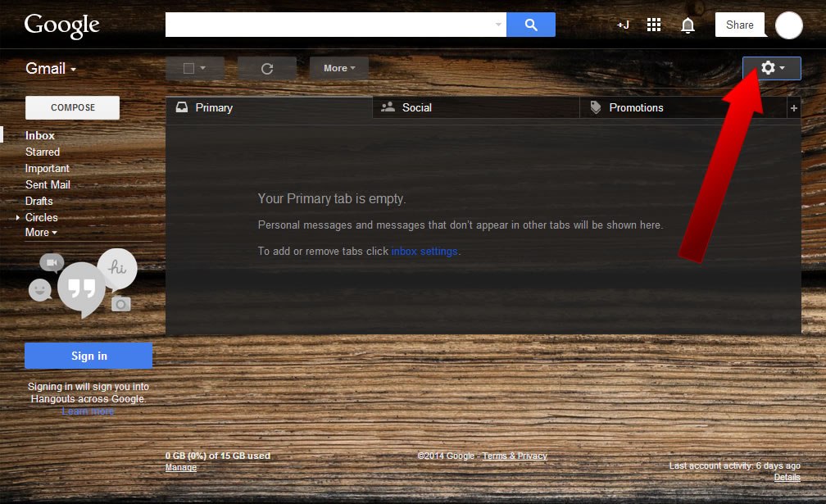Check the notifications bell
The image size is (826, 504).
coord(688,25)
